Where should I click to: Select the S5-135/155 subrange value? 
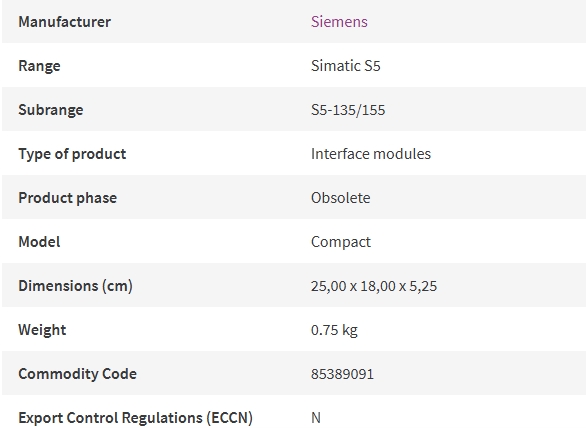(348, 110)
